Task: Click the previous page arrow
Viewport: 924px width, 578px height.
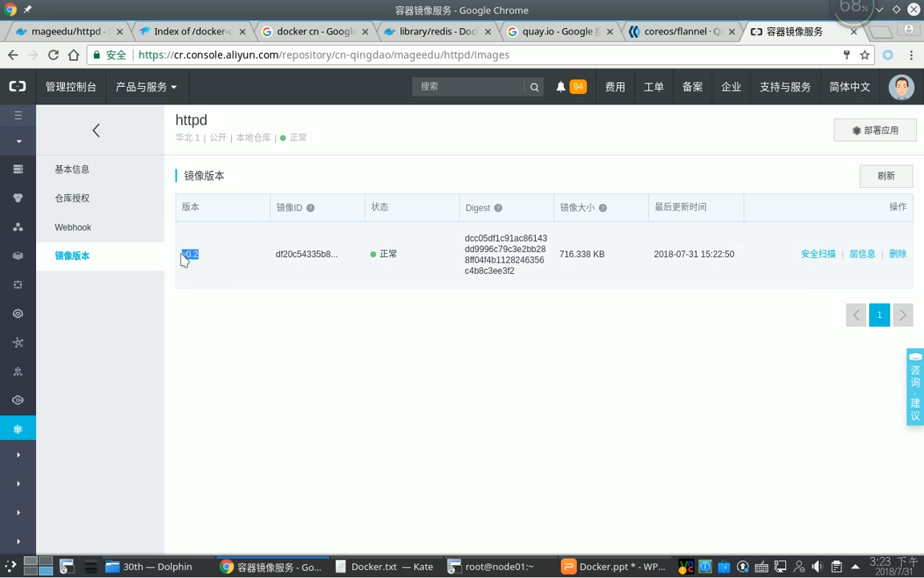Action: click(857, 315)
